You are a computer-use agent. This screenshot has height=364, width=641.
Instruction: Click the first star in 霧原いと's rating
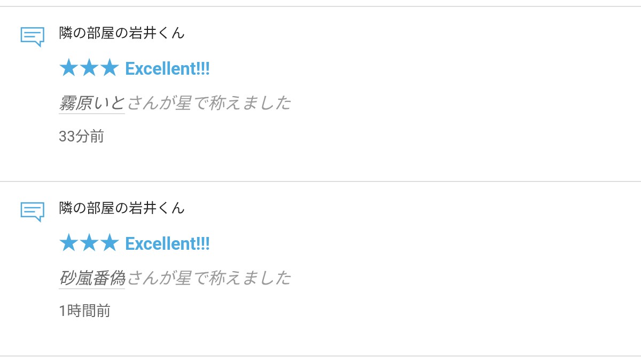(x=68, y=68)
